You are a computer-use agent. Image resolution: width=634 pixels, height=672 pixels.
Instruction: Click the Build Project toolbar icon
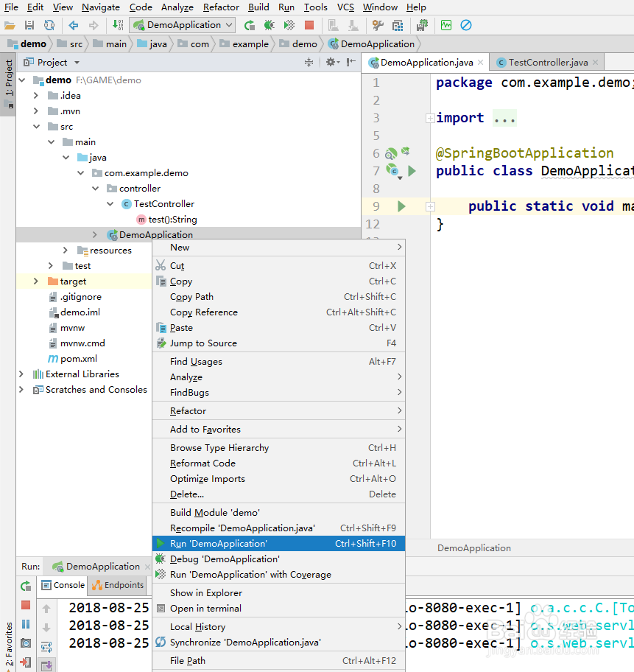click(118, 25)
